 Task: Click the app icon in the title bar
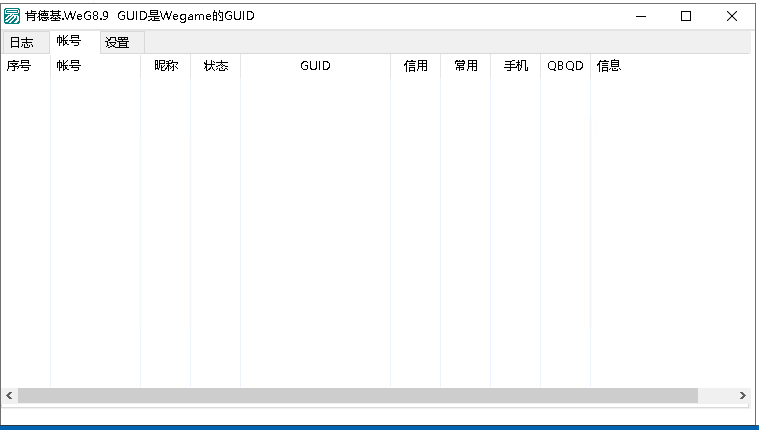[12, 16]
